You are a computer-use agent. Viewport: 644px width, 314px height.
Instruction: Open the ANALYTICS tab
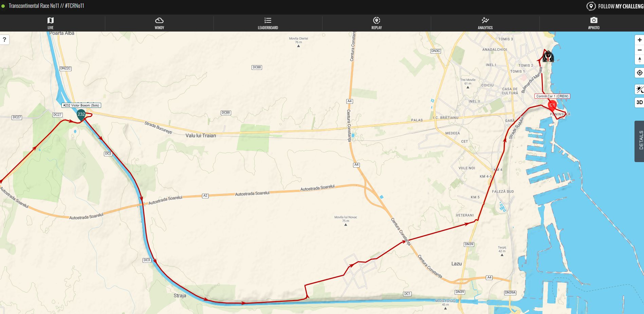click(485, 23)
